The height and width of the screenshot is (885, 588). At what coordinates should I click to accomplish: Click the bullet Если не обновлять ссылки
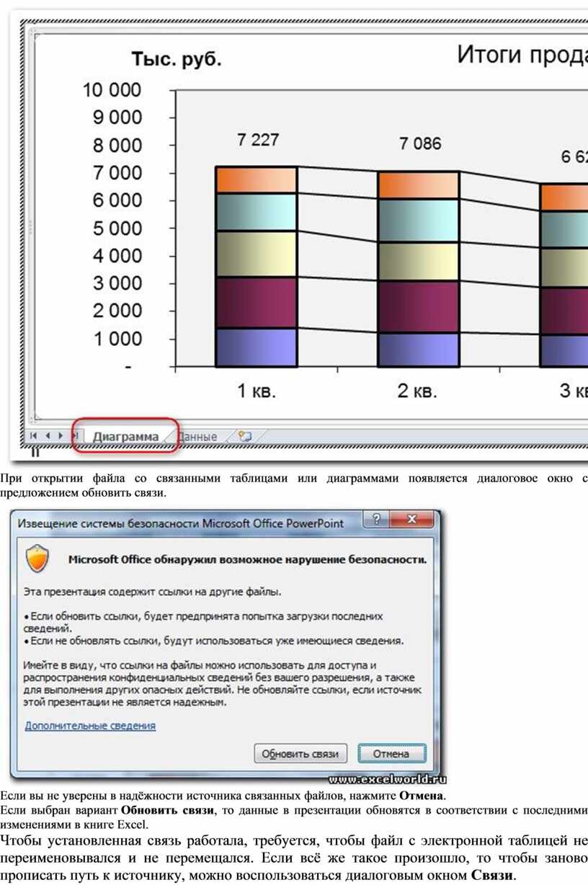click(x=214, y=640)
